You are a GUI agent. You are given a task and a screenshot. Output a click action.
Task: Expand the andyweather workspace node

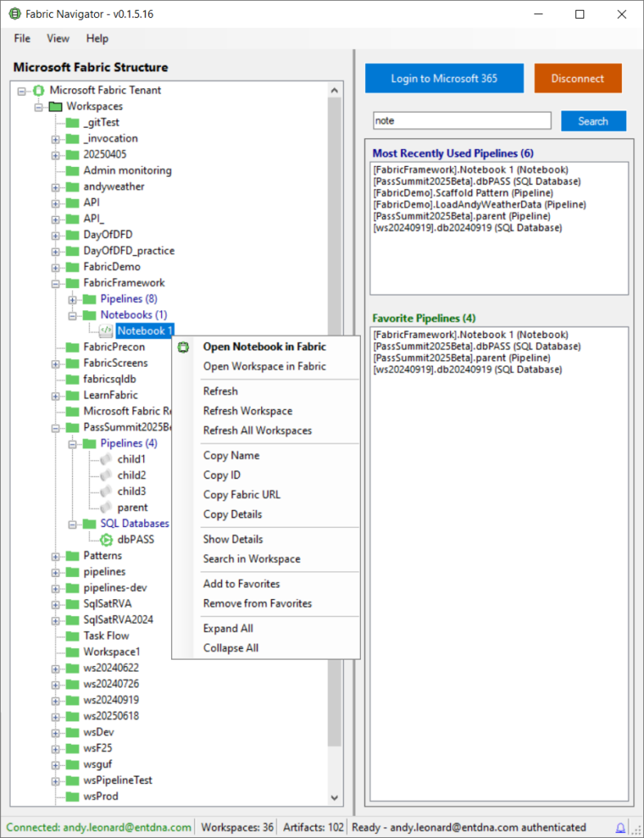(56, 187)
